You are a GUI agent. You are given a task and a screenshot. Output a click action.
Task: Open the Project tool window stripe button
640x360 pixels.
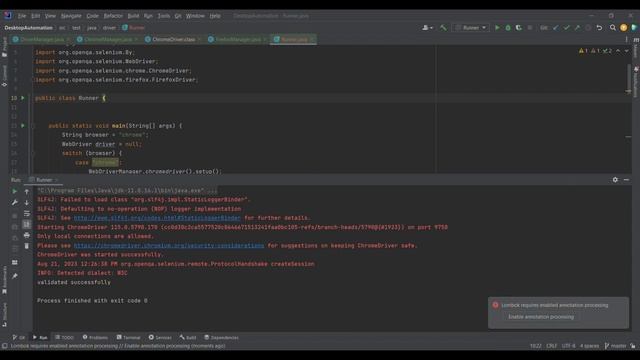tap(4, 47)
